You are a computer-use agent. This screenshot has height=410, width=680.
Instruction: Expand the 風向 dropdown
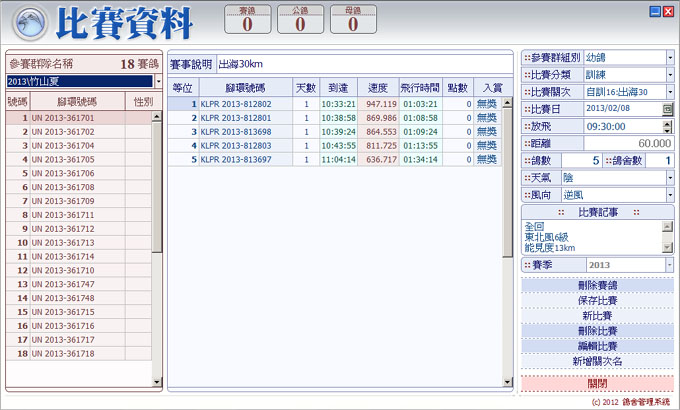tap(670, 195)
